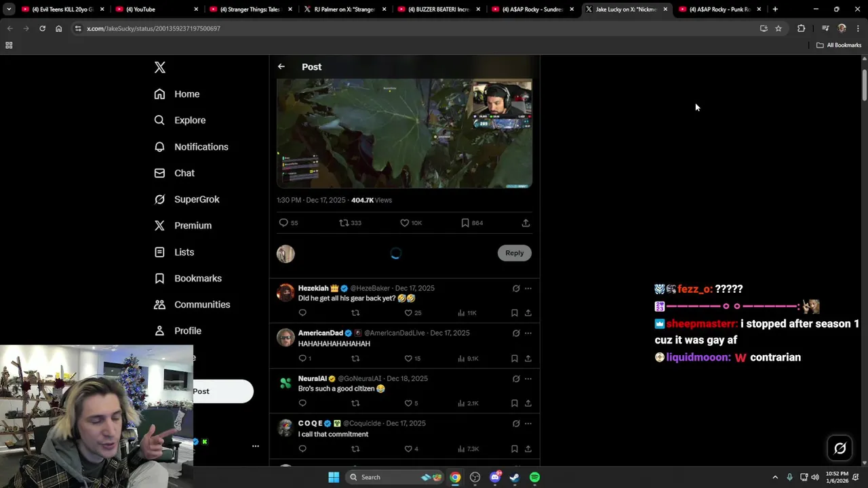
Task: View analytics for Hezekiah's reply, 11K
Action: 467,313
